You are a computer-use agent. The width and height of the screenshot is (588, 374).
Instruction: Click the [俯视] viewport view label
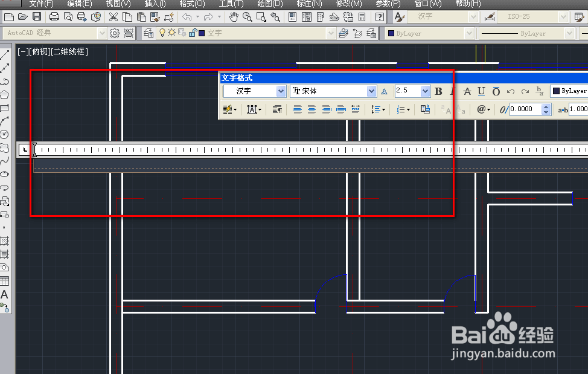click(39, 52)
